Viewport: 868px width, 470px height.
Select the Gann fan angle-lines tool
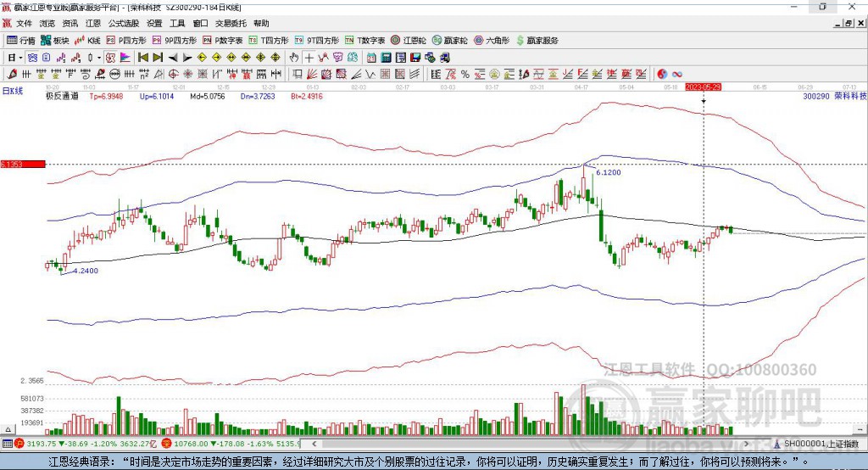click(311, 75)
